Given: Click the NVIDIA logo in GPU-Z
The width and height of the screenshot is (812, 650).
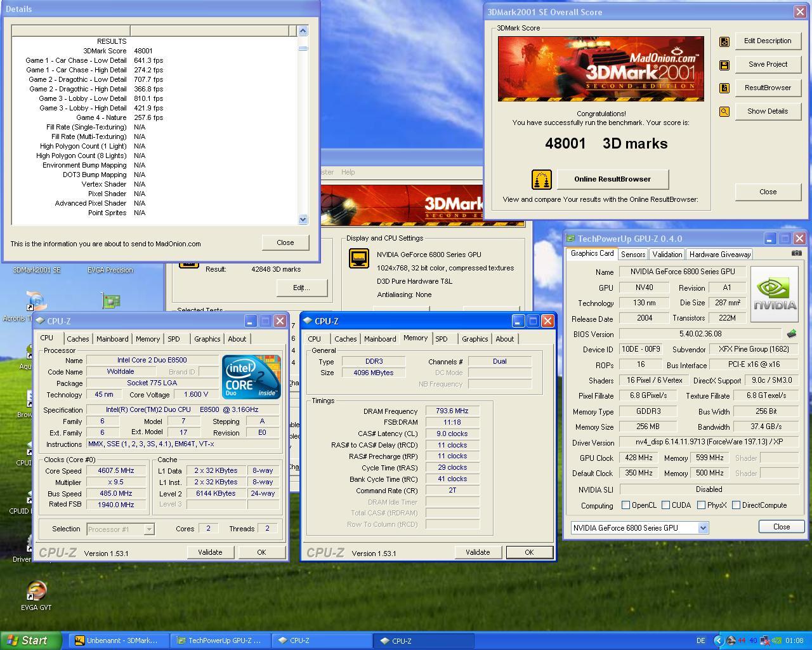Looking at the screenshot, I should pos(774,295).
